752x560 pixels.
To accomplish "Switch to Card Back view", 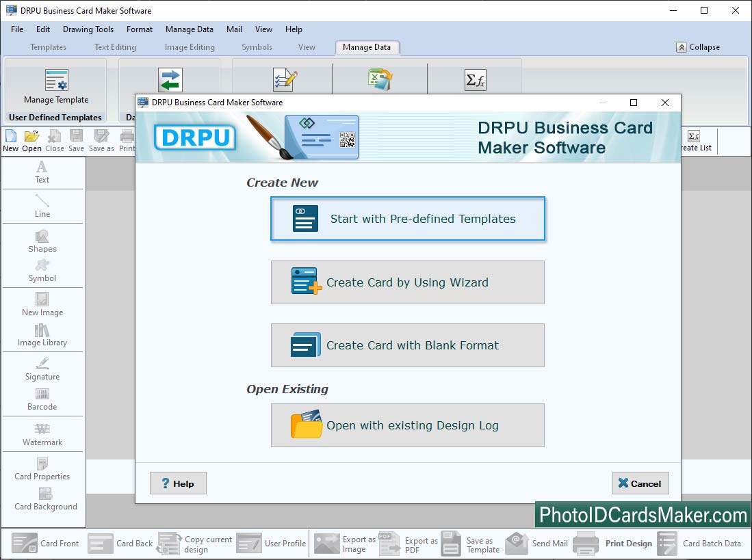I will point(120,543).
